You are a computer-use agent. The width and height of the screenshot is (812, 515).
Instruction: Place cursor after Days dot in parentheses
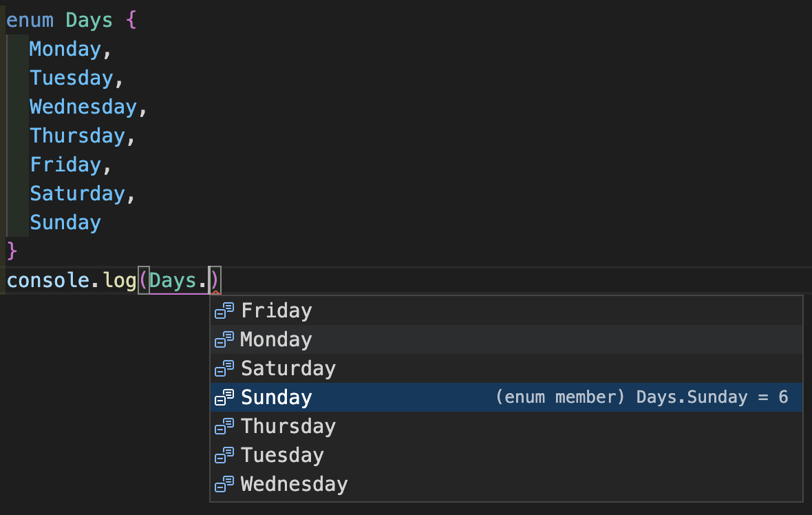coord(209,280)
